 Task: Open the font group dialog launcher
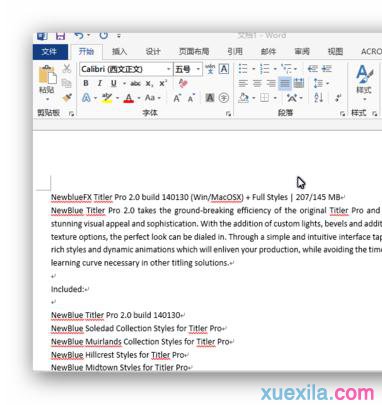228,114
